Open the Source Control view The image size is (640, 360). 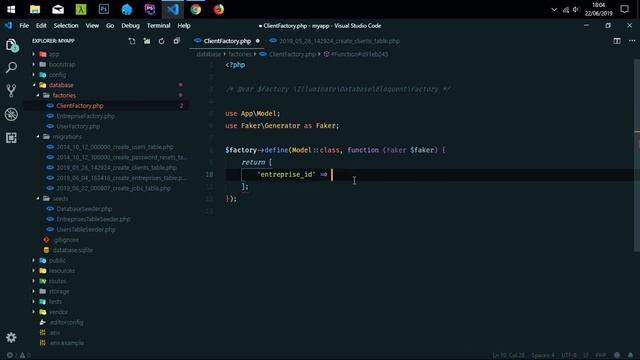(x=11, y=90)
